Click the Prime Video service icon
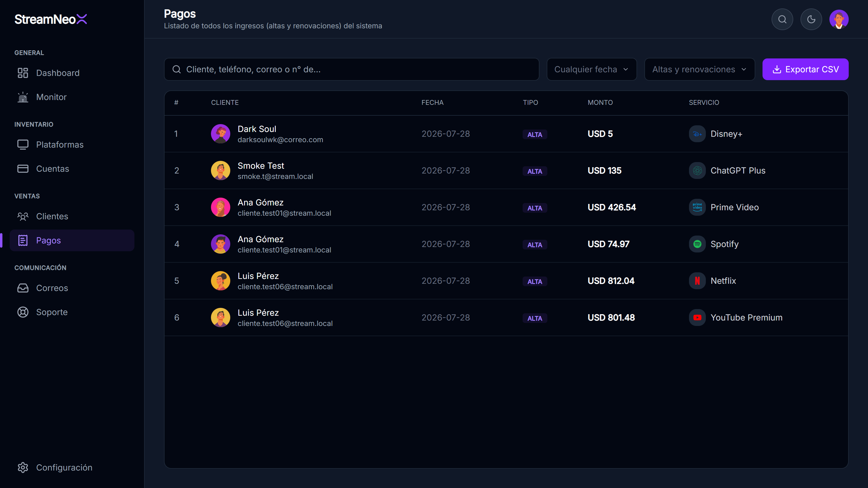This screenshot has width=868, height=488. click(697, 207)
